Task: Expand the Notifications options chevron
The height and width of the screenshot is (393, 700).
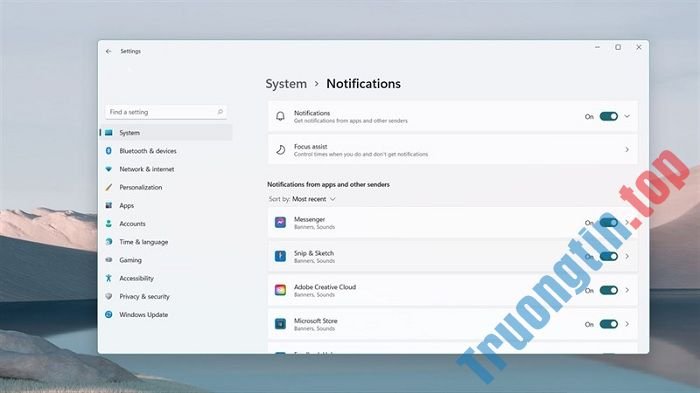Action: point(627,117)
